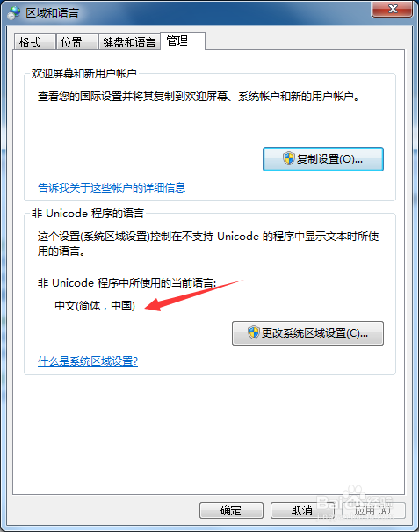
Task: Click the current language text 中文(简体，中国)
Action: point(95,306)
